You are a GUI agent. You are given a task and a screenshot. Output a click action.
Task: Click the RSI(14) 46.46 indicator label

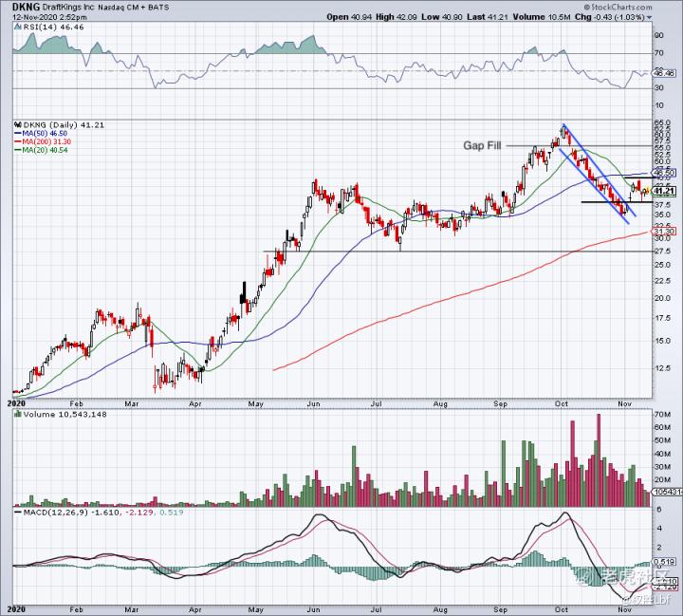pyautogui.click(x=53, y=27)
